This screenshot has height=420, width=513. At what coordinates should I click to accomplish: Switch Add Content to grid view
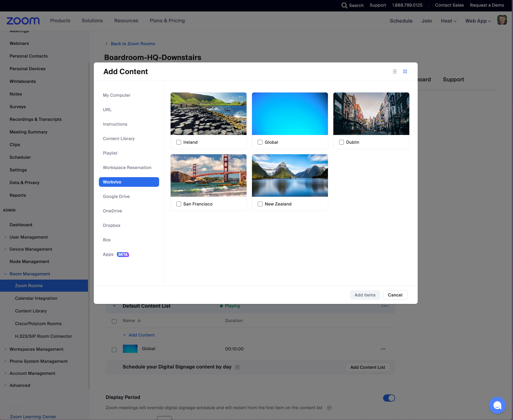(405, 71)
